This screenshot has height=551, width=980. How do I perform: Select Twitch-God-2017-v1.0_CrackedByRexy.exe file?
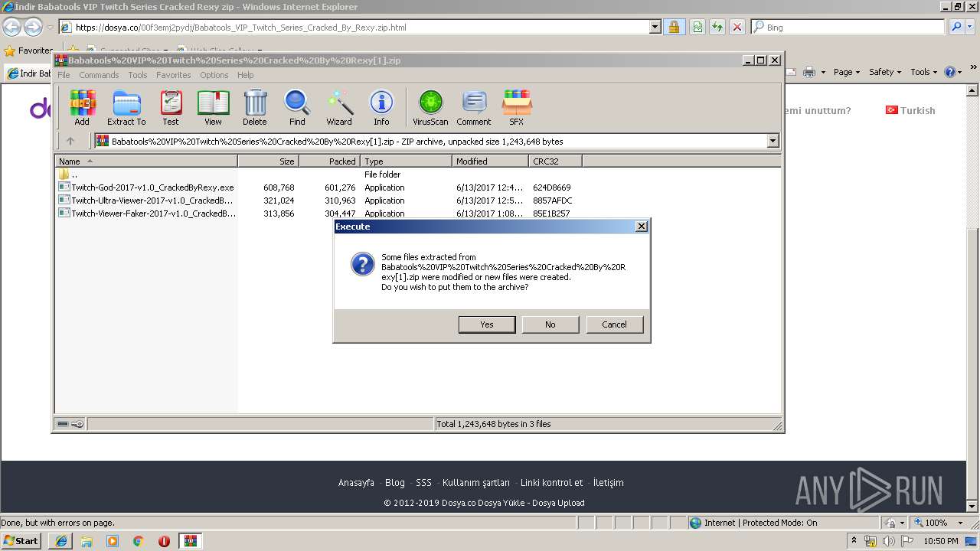click(146, 187)
